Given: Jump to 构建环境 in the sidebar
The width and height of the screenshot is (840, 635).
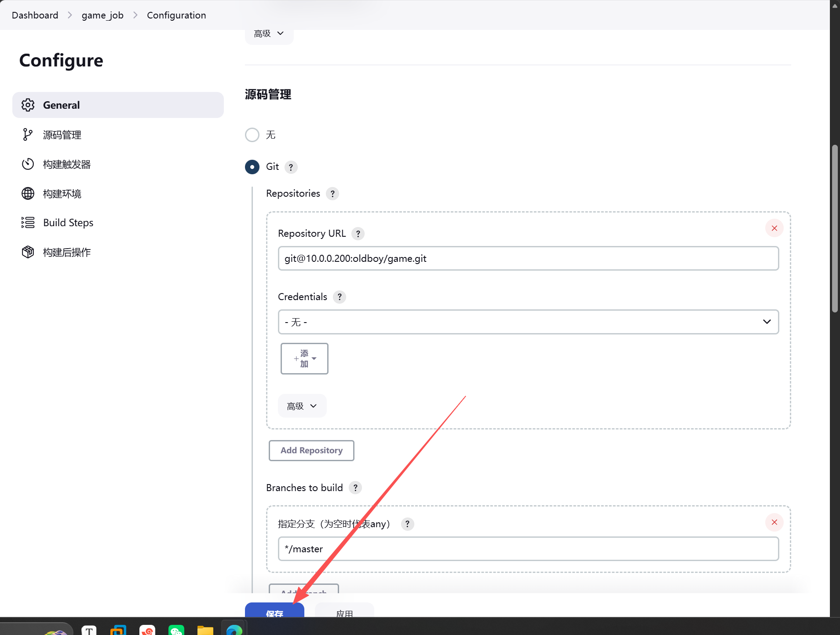Looking at the screenshot, I should [62, 194].
